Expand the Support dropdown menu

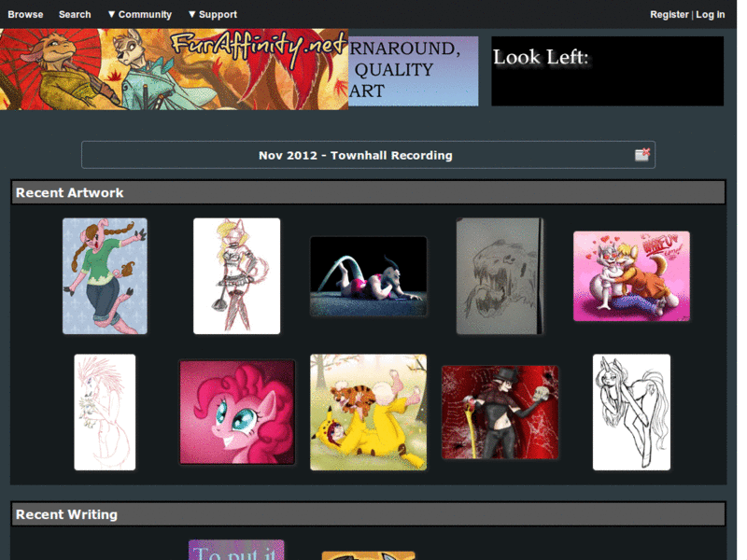[x=213, y=14]
